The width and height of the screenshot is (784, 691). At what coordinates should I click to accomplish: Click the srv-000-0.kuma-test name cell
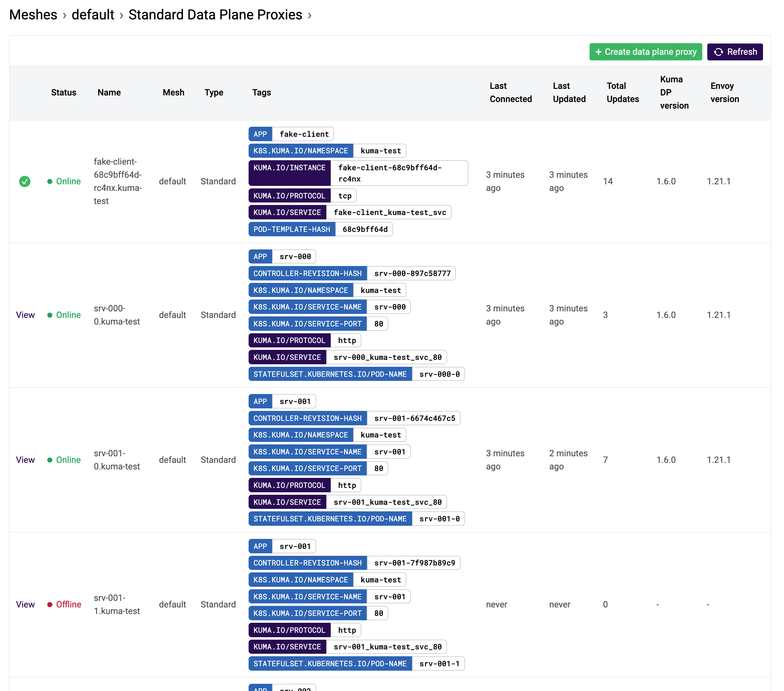click(x=116, y=315)
